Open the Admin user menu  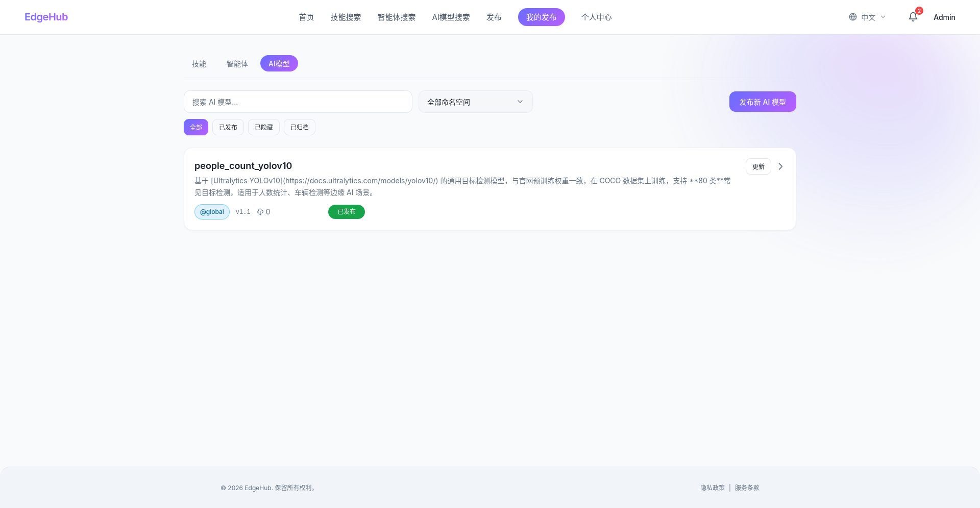944,17
